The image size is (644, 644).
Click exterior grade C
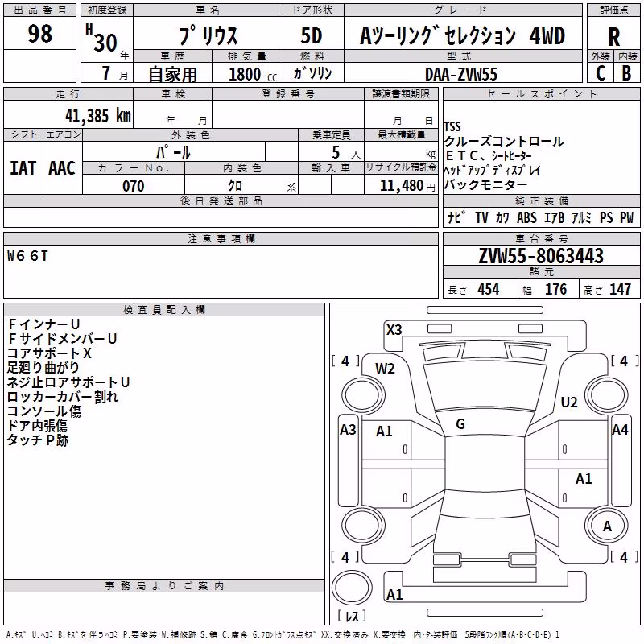click(601, 73)
